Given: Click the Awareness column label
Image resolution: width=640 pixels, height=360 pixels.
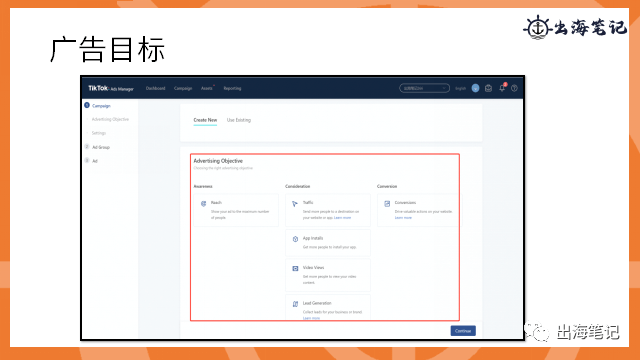Looking at the screenshot, I should pos(203,186).
